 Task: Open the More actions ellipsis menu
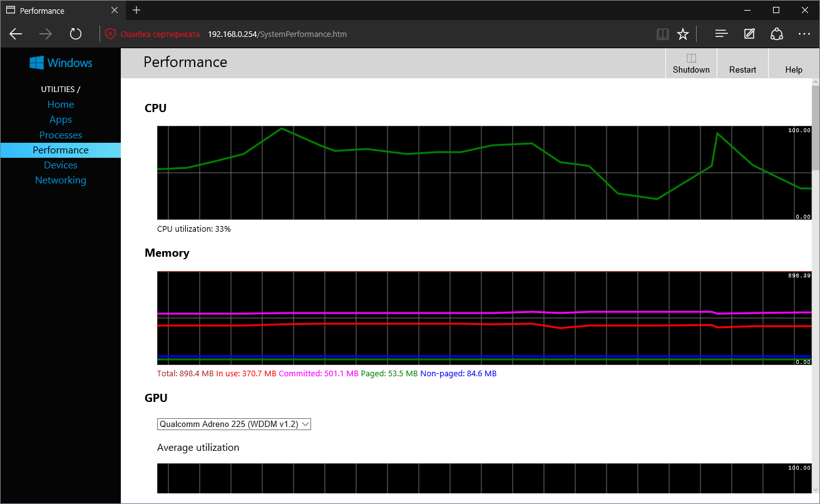click(x=804, y=34)
